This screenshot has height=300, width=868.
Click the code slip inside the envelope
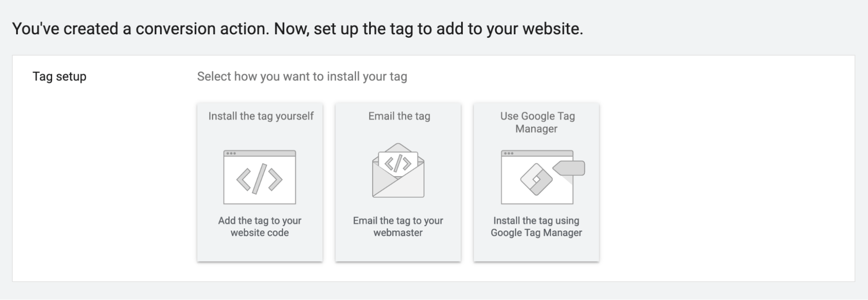(398, 162)
